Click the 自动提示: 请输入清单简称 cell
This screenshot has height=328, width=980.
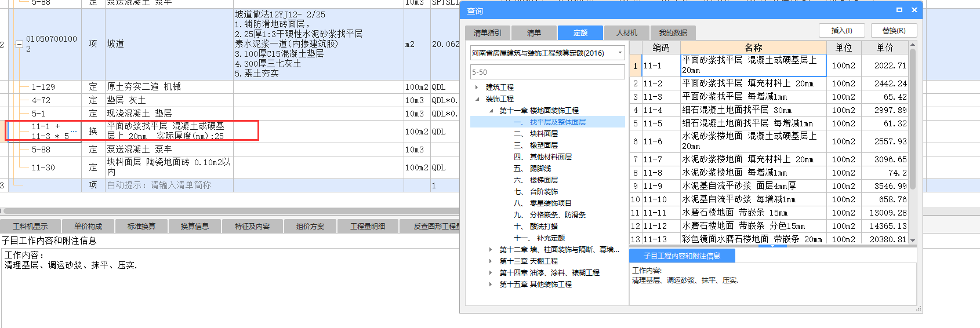pos(169,185)
